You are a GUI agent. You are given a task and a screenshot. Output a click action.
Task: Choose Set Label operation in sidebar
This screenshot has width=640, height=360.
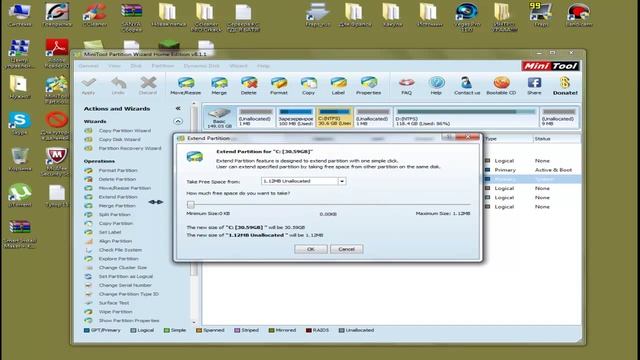coord(110,232)
